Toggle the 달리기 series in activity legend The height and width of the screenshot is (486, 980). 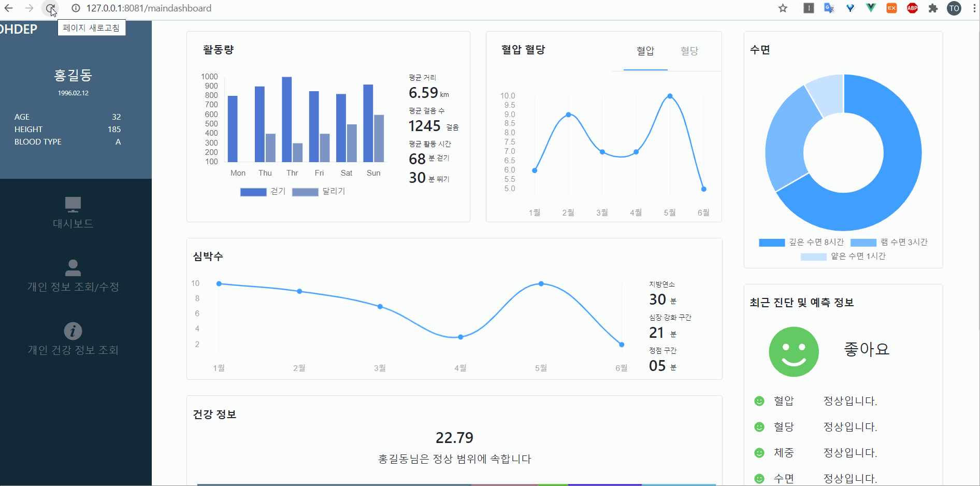[x=319, y=192]
